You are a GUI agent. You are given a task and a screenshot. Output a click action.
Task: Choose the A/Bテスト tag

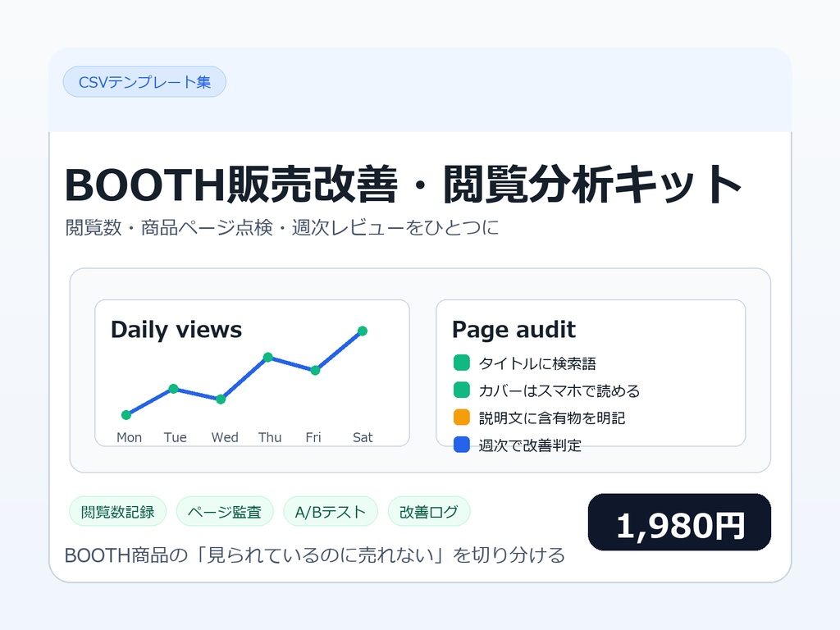(x=331, y=512)
